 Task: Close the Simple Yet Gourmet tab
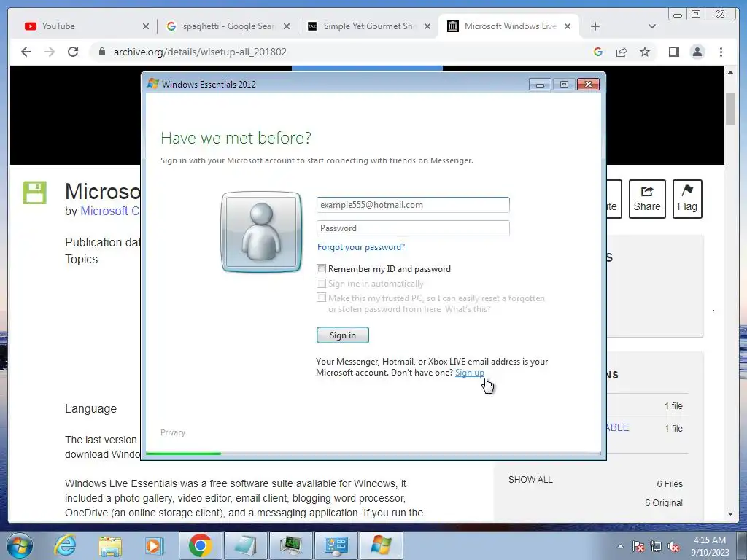pyautogui.click(x=427, y=26)
